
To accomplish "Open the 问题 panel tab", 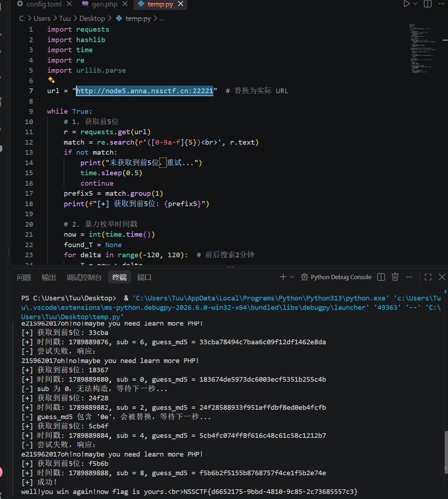I will [x=24, y=277].
